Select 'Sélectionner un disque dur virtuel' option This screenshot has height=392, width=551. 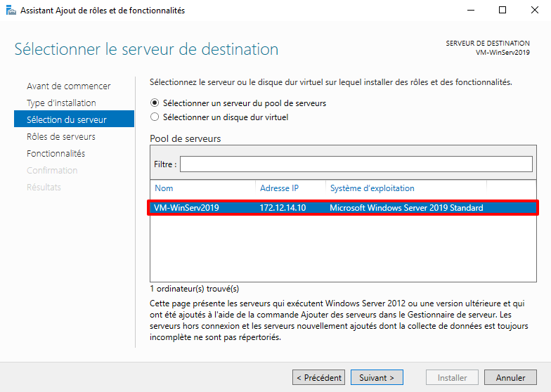155,117
